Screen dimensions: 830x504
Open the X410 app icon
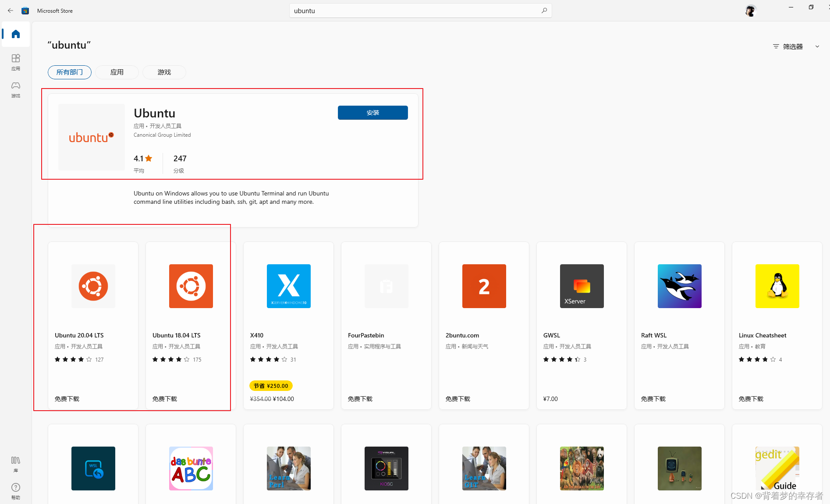point(289,286)
